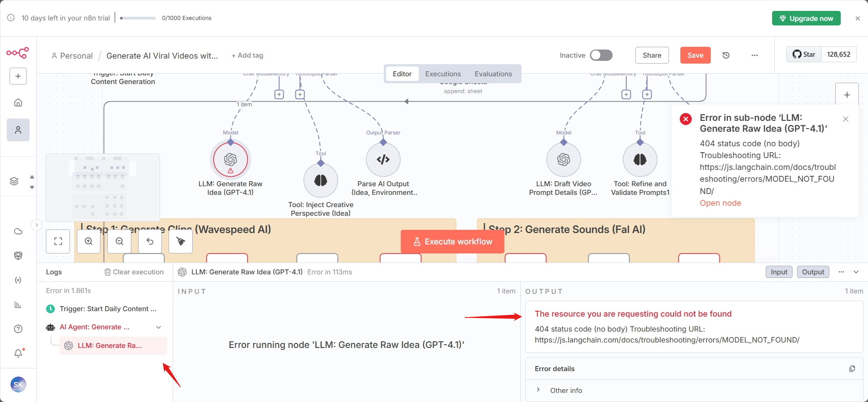Click the sidebar up arrow stepper
Viewport: 868px width, 402px height.
(x=32, y=177)
